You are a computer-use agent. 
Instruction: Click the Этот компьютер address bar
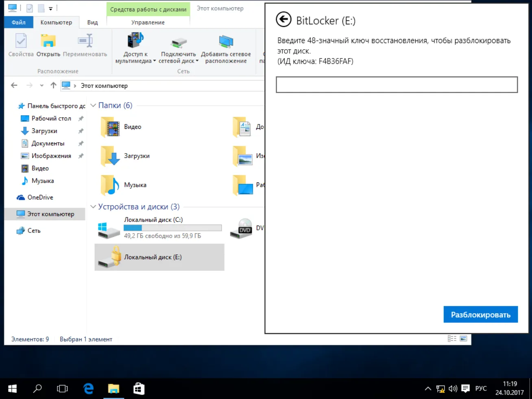pos(163,85)
